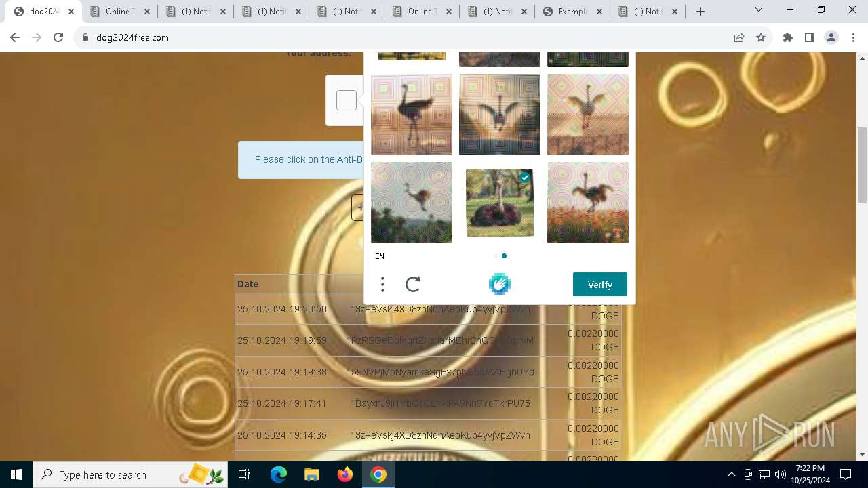
Task: Share this page icon
Action: pos(739,37)
